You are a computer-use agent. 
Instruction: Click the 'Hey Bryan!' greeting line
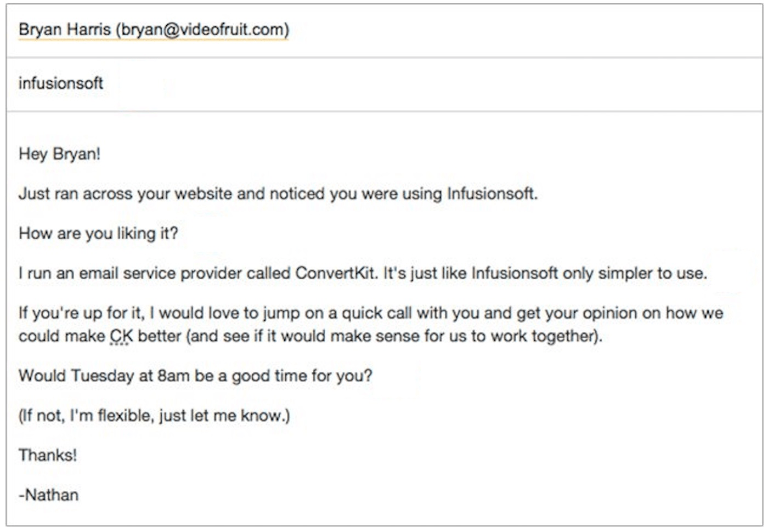point(59,154)
